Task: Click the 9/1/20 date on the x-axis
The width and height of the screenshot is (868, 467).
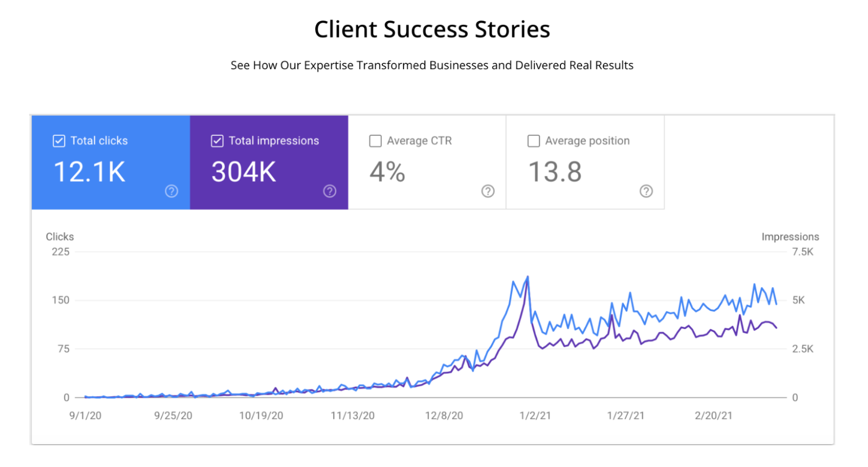Action: point(85,416)
